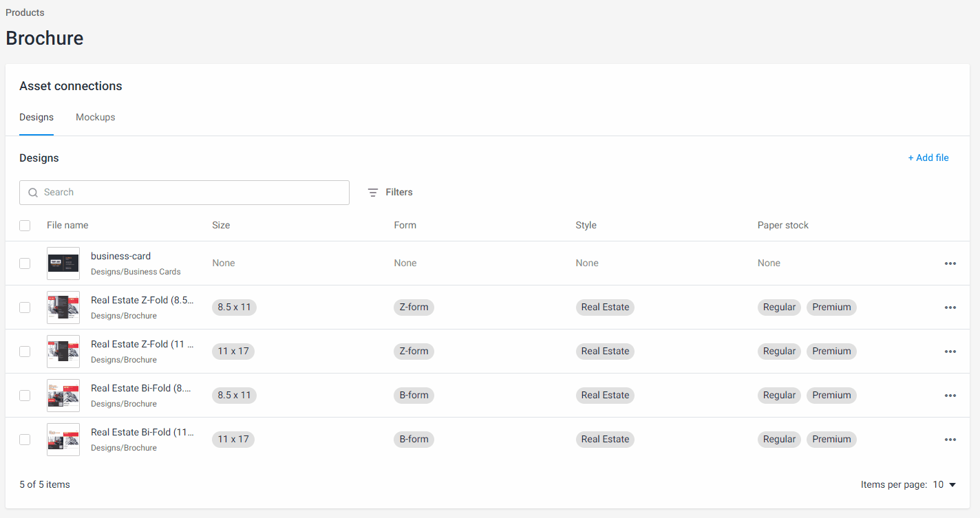This screenshot has width=980, height=518.
Task: Click Premium tag in first Z-Fold row
Action: (x=831, y=307)
